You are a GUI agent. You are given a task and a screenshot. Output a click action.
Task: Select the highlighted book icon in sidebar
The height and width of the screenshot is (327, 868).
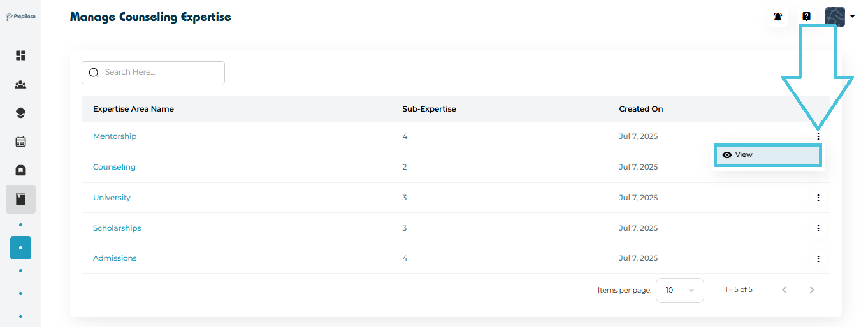pos(20,200)
